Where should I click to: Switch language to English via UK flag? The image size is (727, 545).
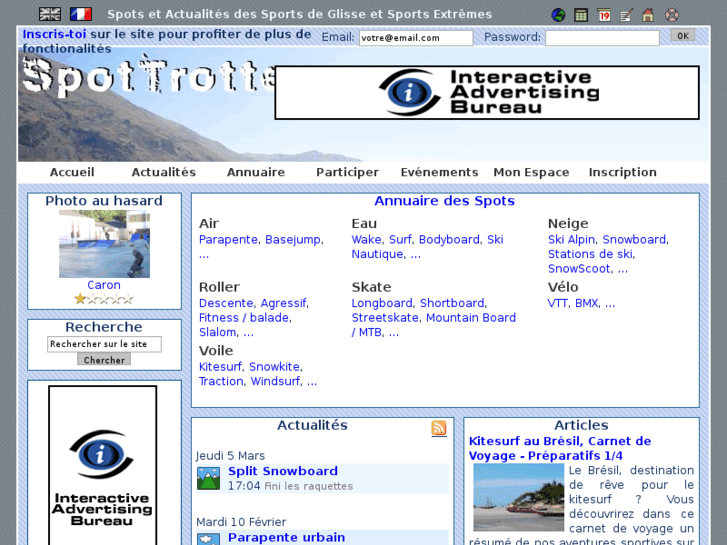coord(50,14)
